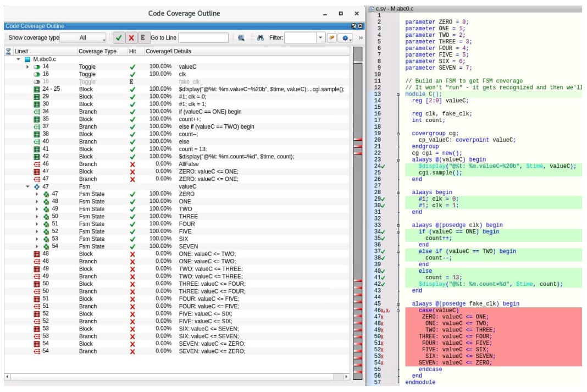Collapse the M.abc0.c tree node
The width and height of the screenshot is (587, 392).
point(19,59)
